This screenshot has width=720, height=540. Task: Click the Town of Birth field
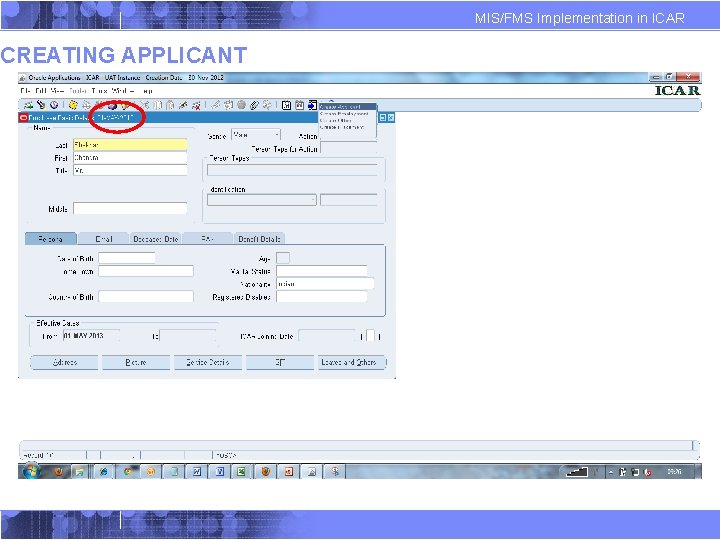coord(146,271)
